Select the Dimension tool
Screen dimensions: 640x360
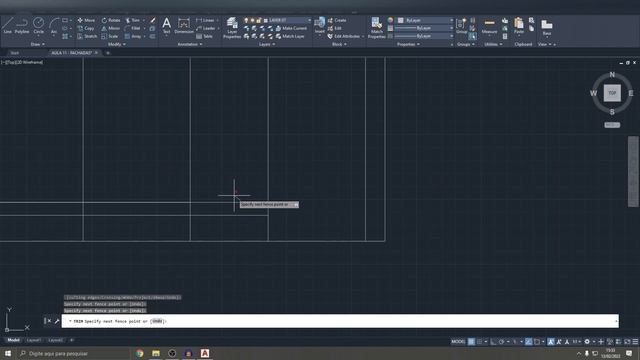(x=184, y=25)
